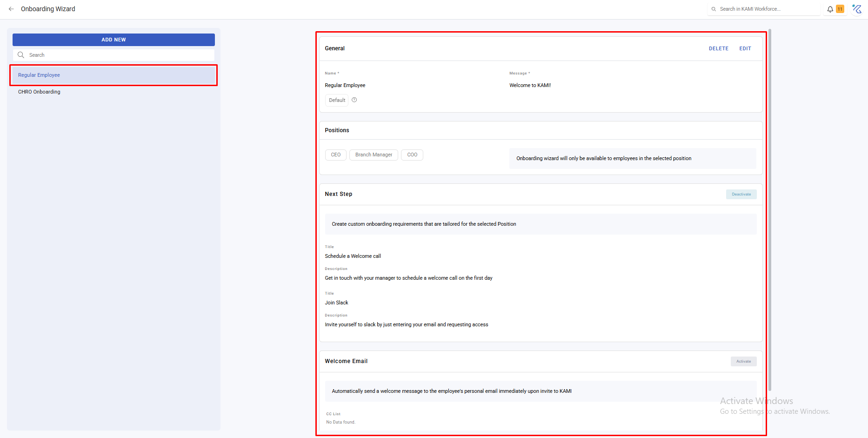The height and width of the screenshot is (438, 868).
Task: Click the orange notification count badge
Action: coord(840,9)
